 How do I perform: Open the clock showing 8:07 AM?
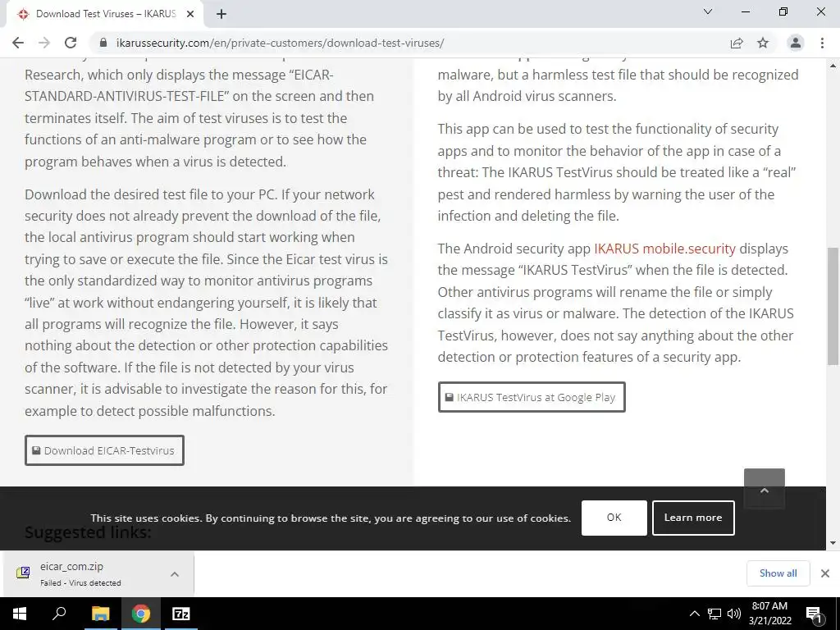coord(769,614)
